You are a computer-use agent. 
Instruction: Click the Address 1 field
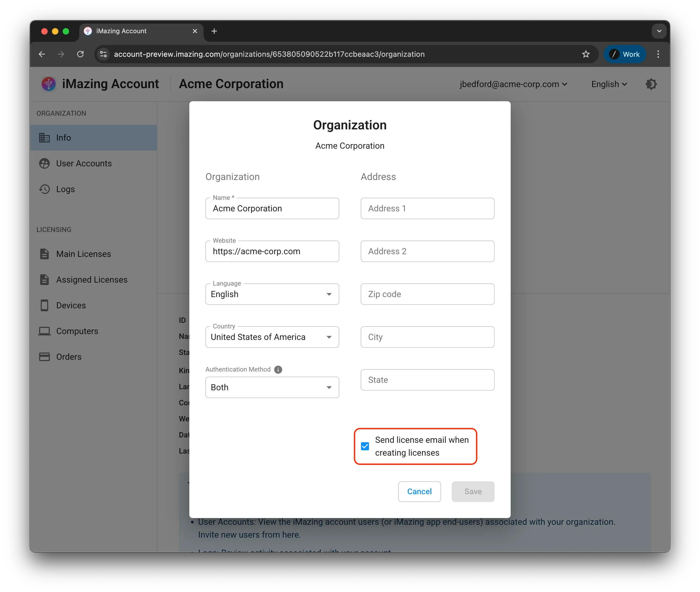(x=427, y=208)
